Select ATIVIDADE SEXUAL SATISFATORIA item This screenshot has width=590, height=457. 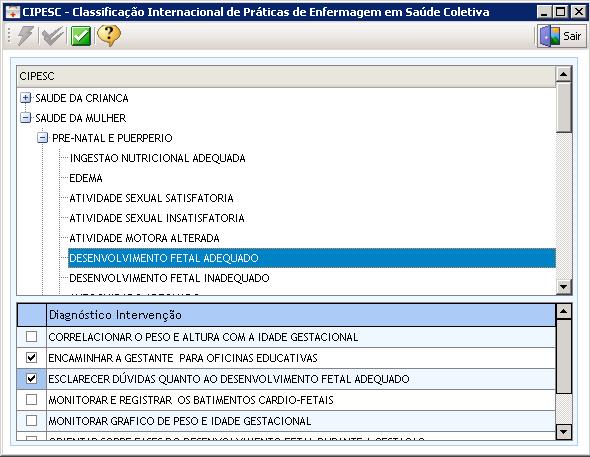tap(151, 198)
